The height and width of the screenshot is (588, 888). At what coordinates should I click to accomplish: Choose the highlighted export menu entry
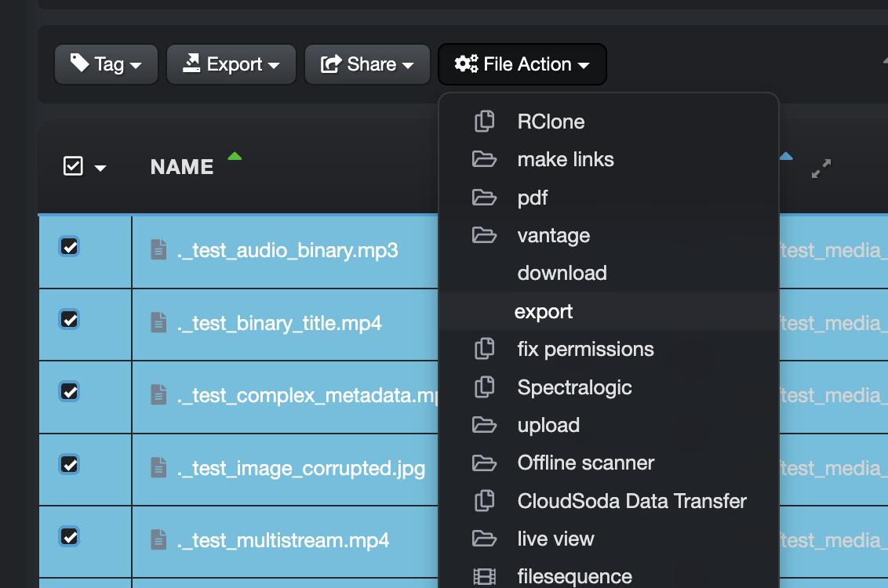click(x=609, y=311)
